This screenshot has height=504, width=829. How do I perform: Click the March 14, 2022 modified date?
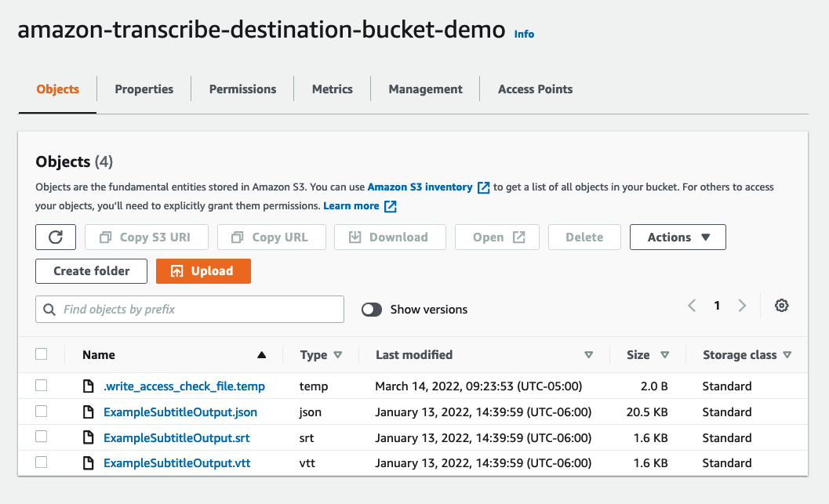coord(478,386)
